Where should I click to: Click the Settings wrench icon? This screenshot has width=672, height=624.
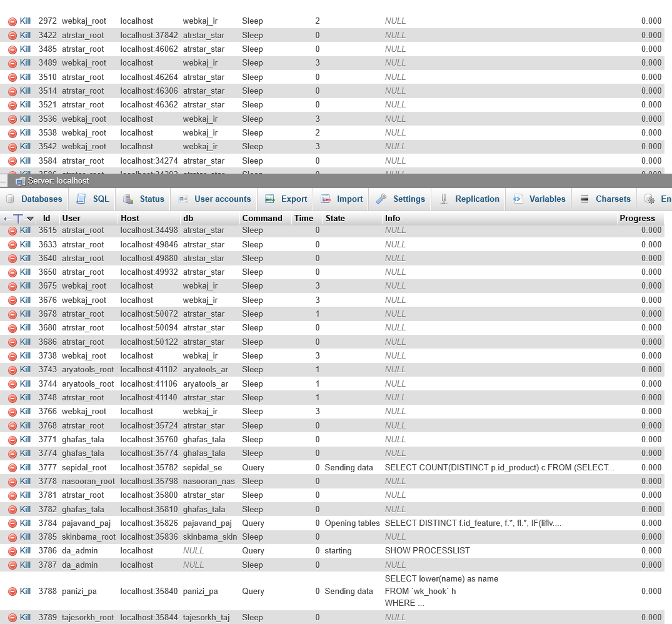click(x=381, y=199)
